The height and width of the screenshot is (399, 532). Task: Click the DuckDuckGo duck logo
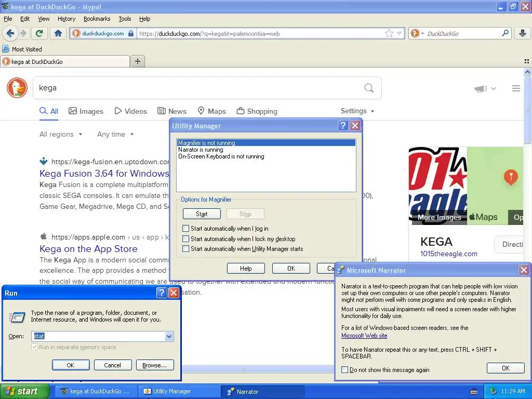[17, 88]
